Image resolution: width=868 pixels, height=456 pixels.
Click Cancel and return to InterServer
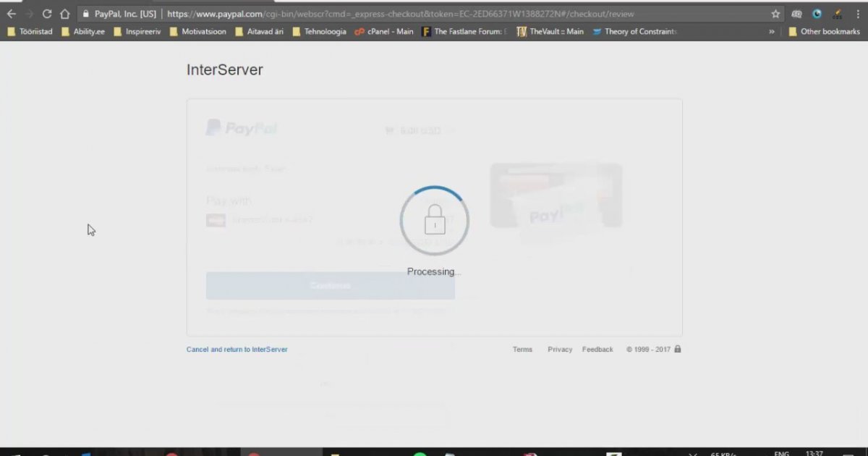coord(237,350)
